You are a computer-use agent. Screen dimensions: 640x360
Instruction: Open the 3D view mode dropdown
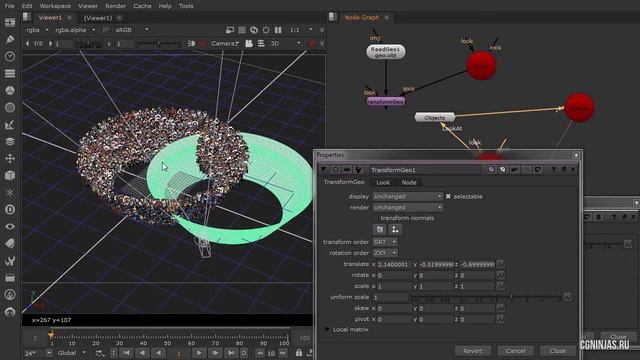click(285, 43)
